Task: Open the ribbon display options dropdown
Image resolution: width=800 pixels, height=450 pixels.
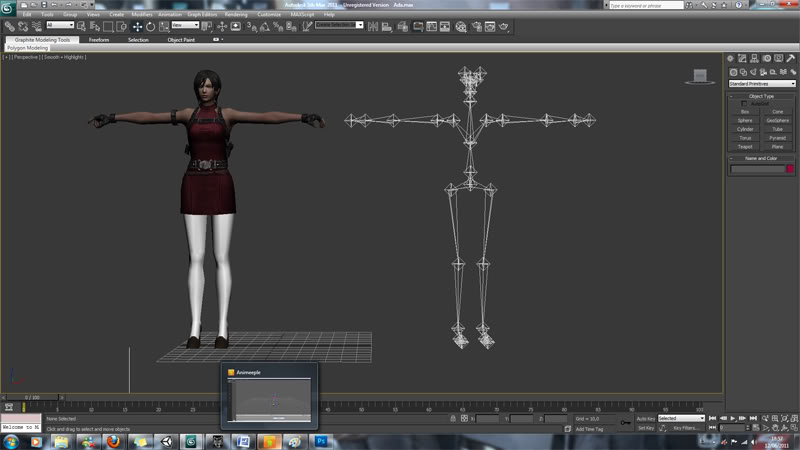Action: click(218, 39)
